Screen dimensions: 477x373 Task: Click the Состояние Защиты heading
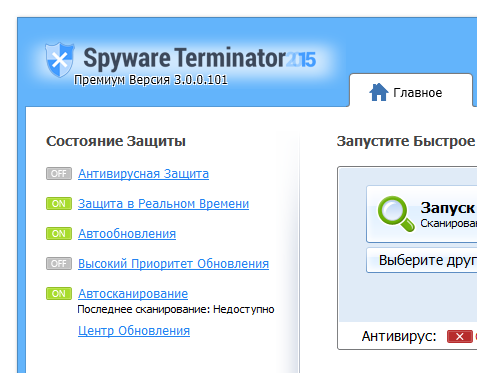116,141
